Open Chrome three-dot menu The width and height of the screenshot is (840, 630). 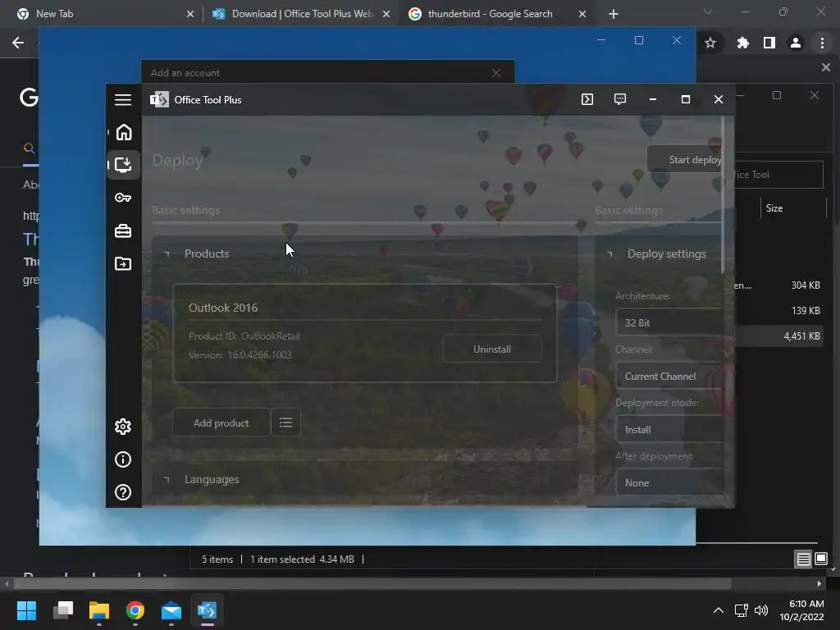[822, 43]
